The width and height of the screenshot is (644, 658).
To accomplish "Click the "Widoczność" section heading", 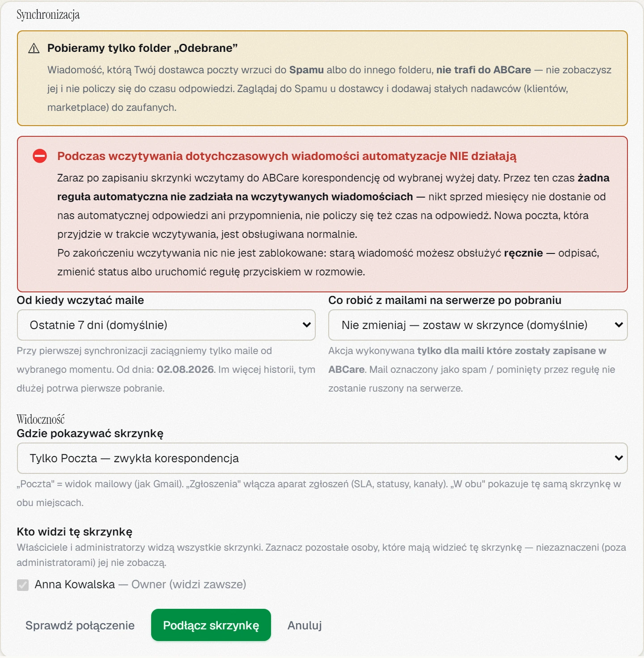I will pos(41,419).
